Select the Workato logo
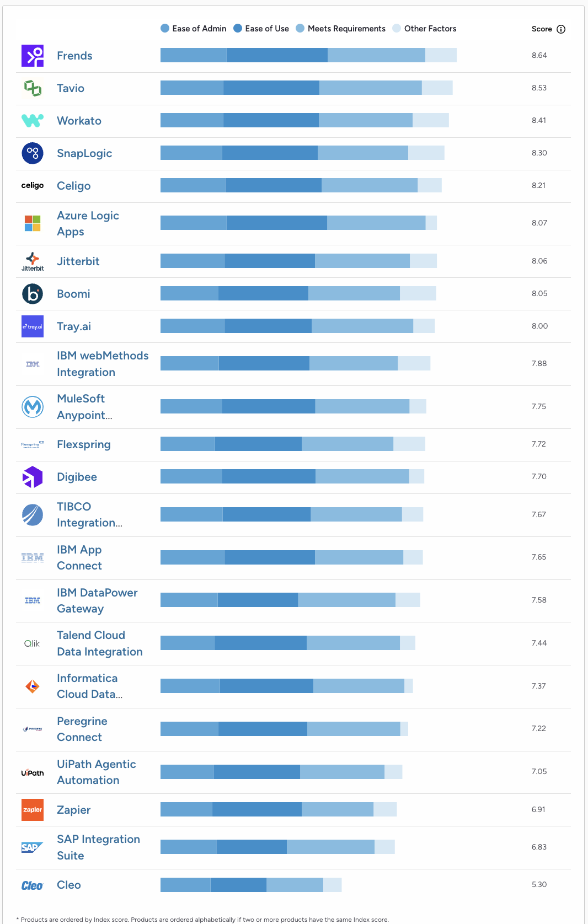This screenshot has height=924, width=588. click(33, 121)
